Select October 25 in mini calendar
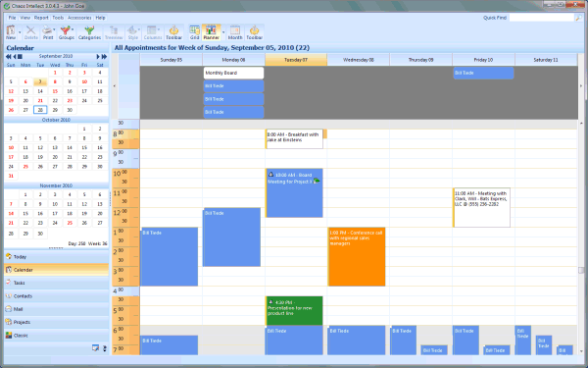Screen dimensions: 588x368 click(25, 167)
